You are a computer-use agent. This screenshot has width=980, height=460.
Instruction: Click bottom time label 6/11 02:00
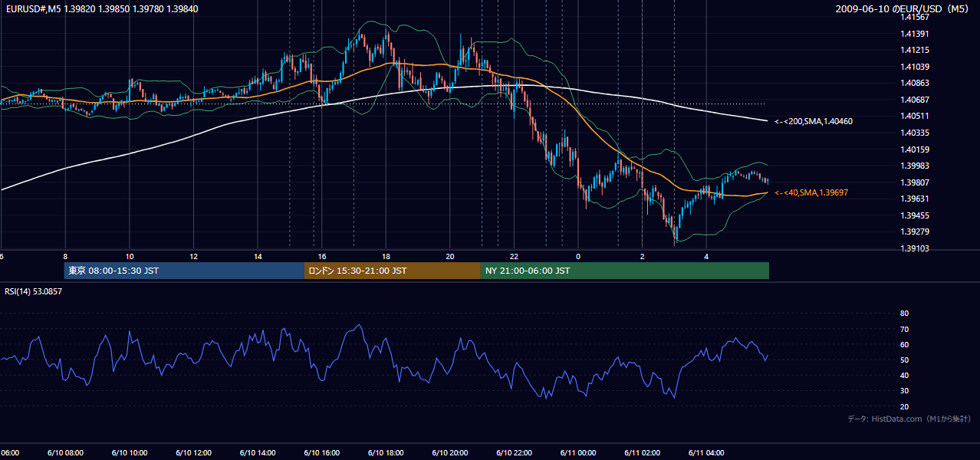tap(642, 452)
